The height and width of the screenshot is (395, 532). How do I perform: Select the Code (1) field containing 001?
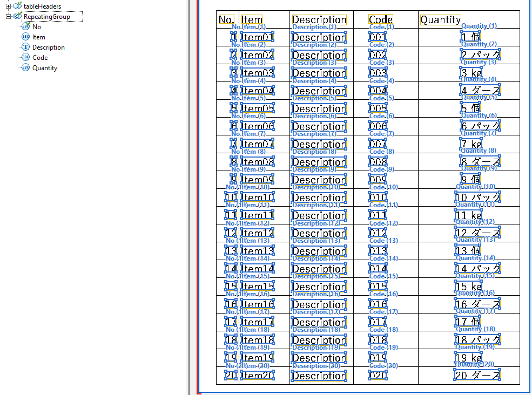379,37
